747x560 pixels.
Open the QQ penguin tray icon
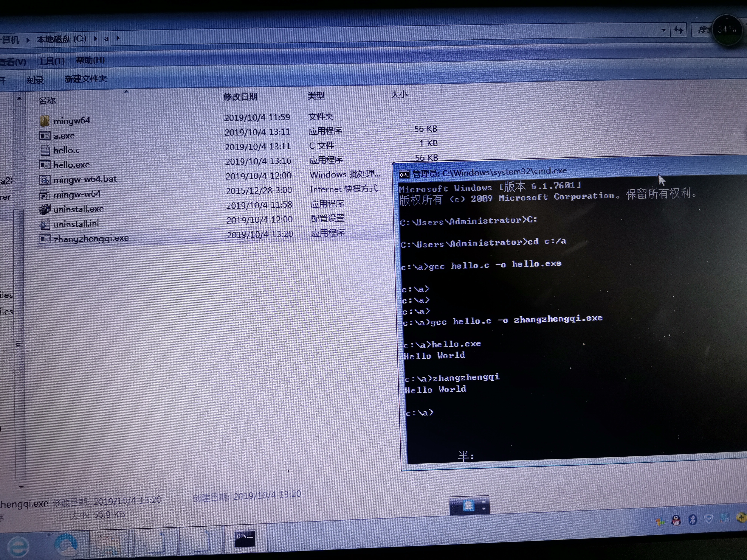676,520
